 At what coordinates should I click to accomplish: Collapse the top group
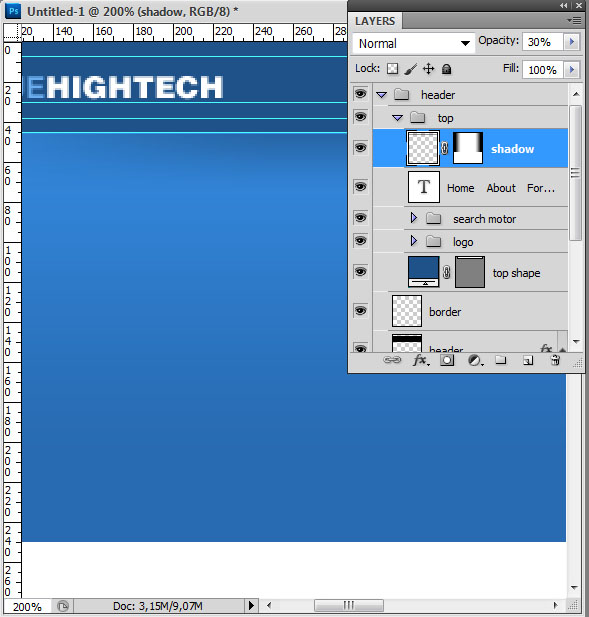tap(397, 118)
